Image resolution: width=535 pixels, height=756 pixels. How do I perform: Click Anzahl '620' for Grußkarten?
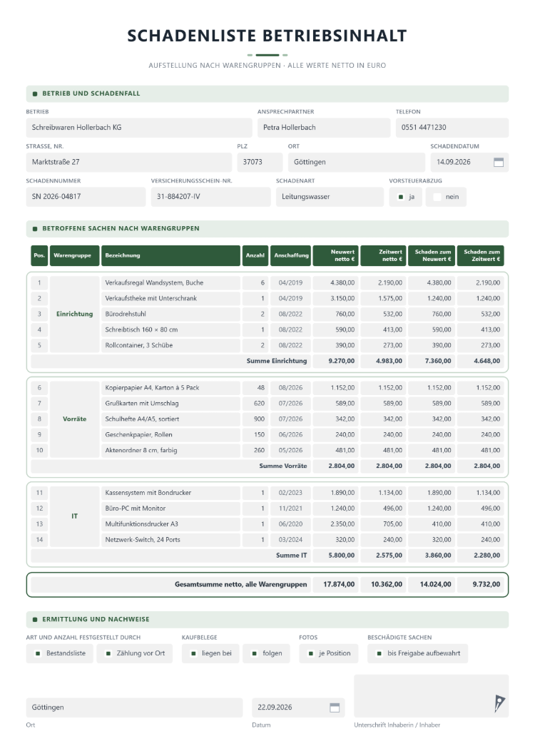[x=255, y=404]
